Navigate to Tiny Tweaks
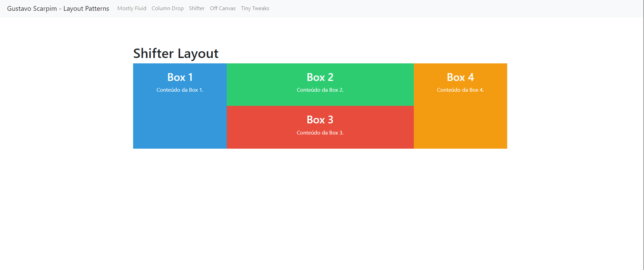Viewport: 644px width, 270px height. pyautogui.click(x=255, y=8)
